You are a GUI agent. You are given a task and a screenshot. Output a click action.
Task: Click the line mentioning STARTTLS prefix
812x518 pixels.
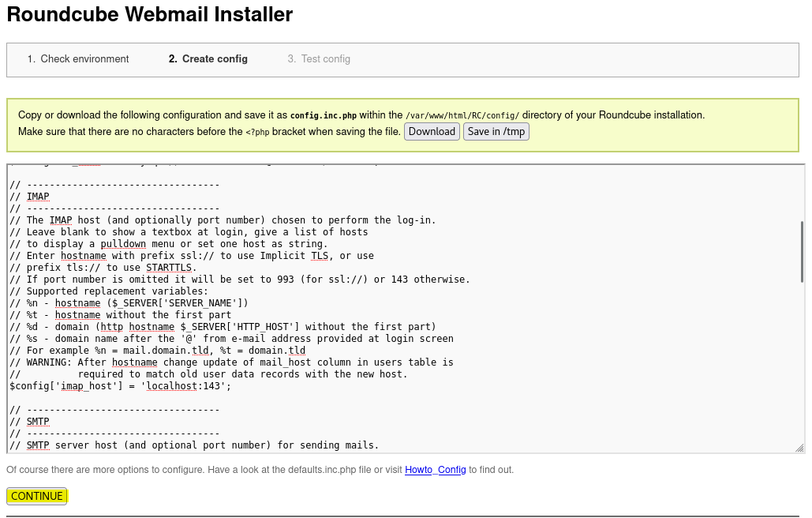[103, 268]
